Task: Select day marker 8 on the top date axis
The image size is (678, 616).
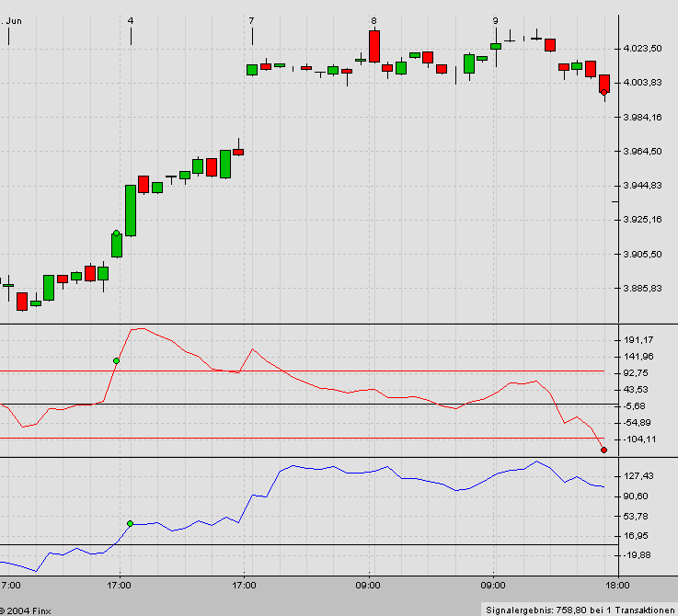Action: 373,20
